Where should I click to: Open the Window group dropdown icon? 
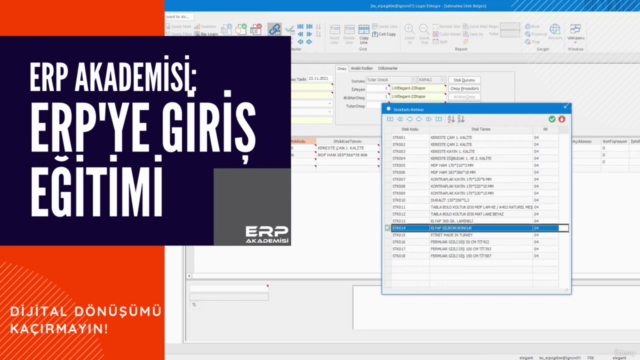[x=576, y=33]
